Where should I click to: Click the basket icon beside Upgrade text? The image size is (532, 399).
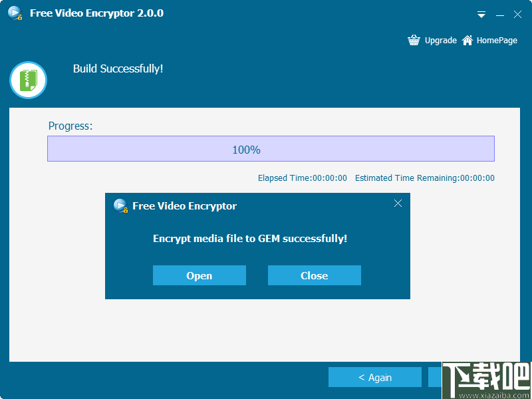(x=414, y=40)
